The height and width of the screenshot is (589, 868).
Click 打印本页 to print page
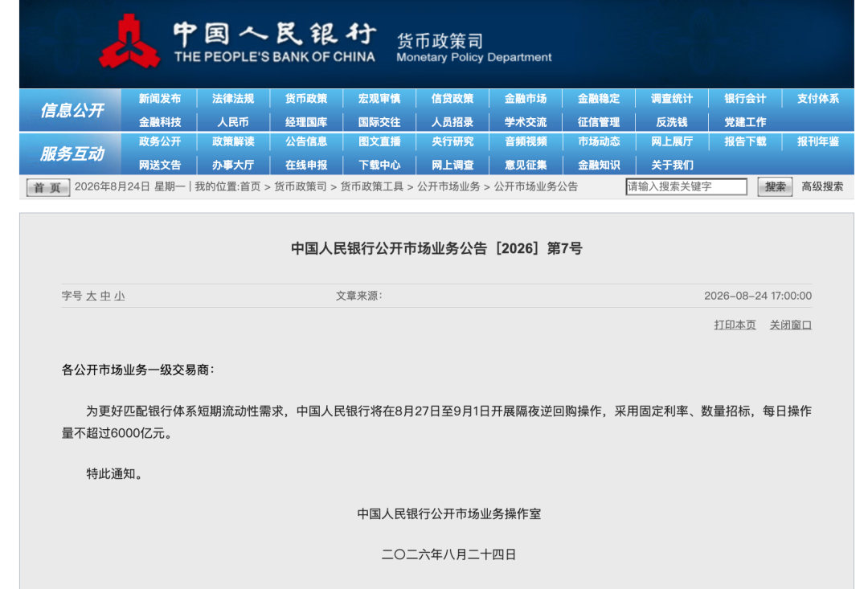(735, 325)
